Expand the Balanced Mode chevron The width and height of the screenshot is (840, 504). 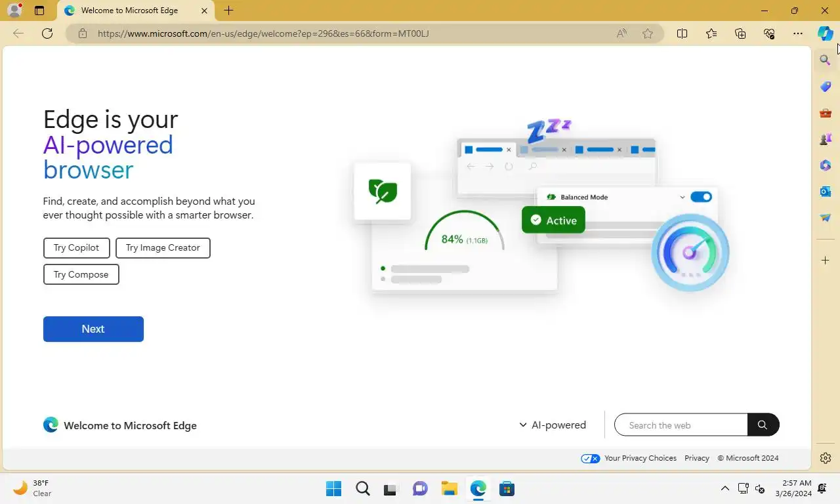682,197
